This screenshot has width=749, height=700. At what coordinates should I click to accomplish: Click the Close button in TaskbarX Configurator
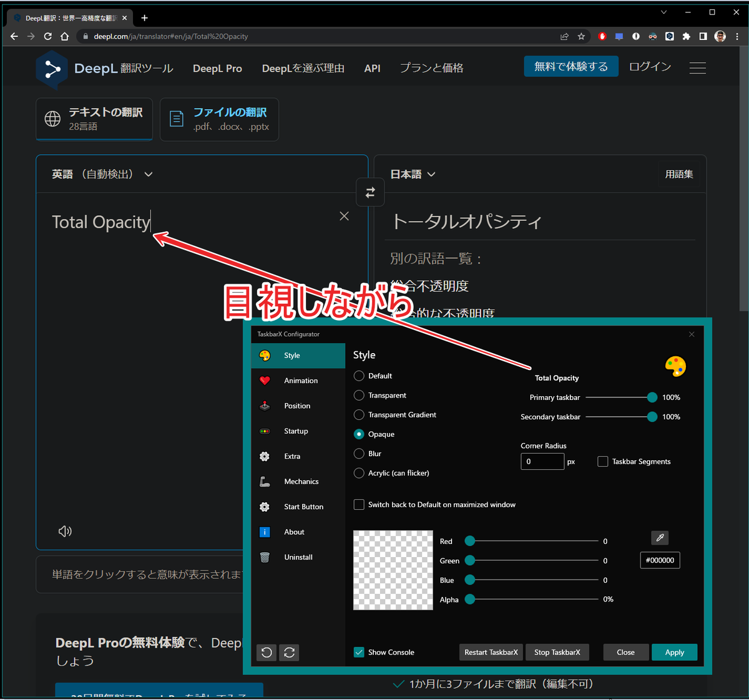click(x=626, y=653)
